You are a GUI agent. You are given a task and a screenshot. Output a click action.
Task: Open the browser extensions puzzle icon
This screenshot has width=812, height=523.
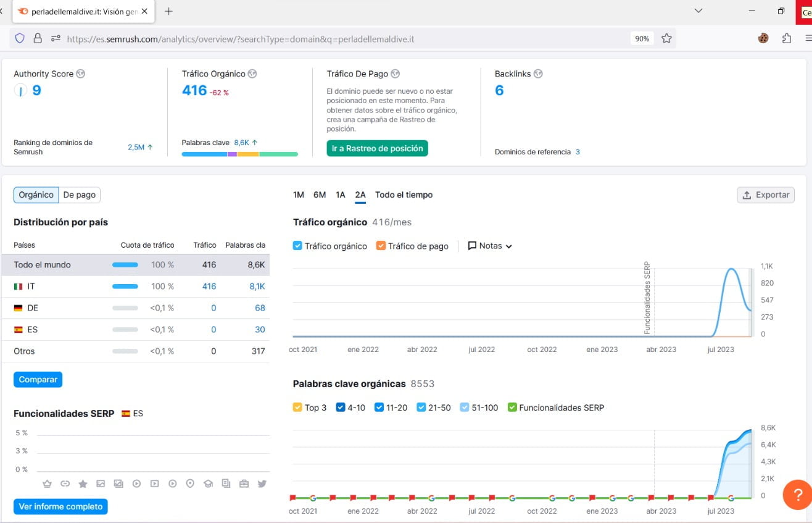pos(786,38)
